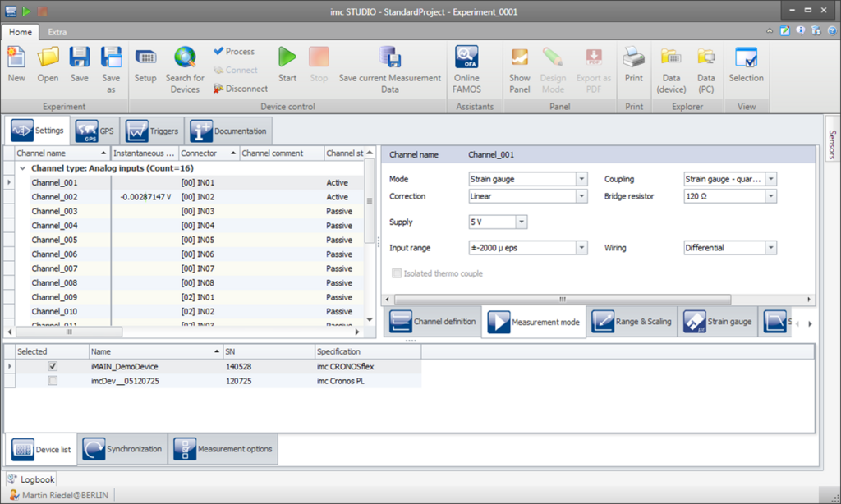Start the measurement with green play icon
The width and height of the screenshot is (841, 504).
pyautogui.click(x=287, y=64)
